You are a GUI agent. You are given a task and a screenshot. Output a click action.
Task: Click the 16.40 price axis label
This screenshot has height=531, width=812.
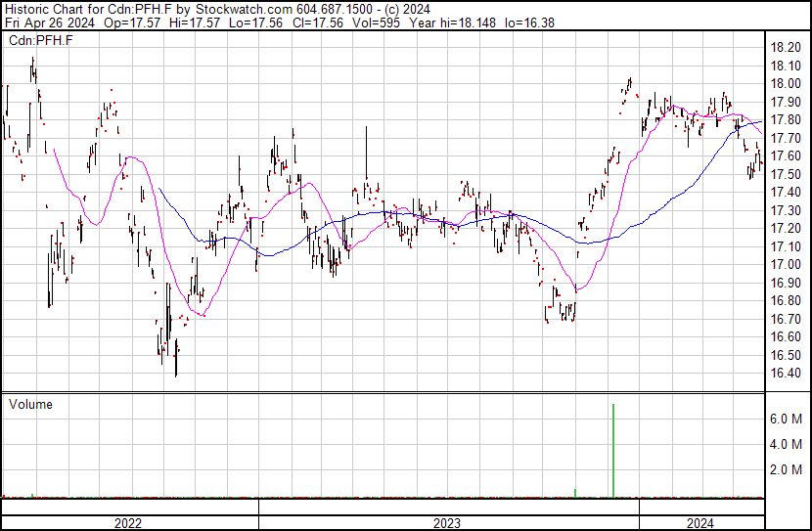coord(787,374)
